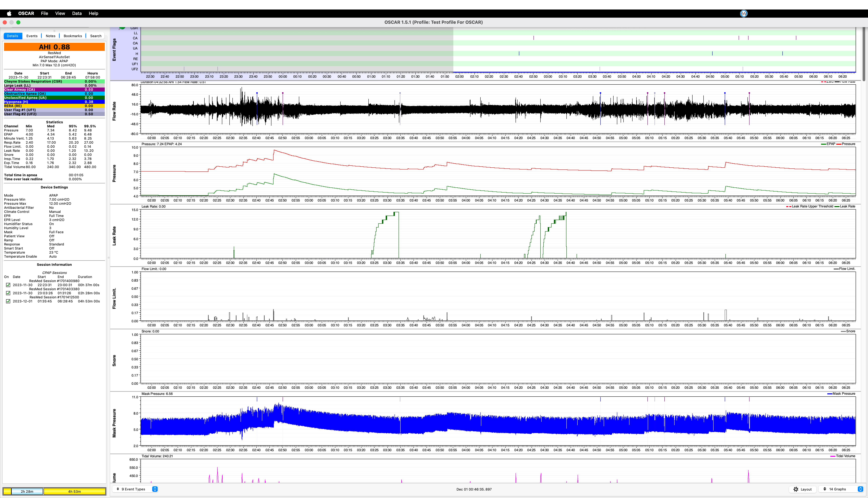Click the User Flag #1 (UF1) row

point(54,110)
